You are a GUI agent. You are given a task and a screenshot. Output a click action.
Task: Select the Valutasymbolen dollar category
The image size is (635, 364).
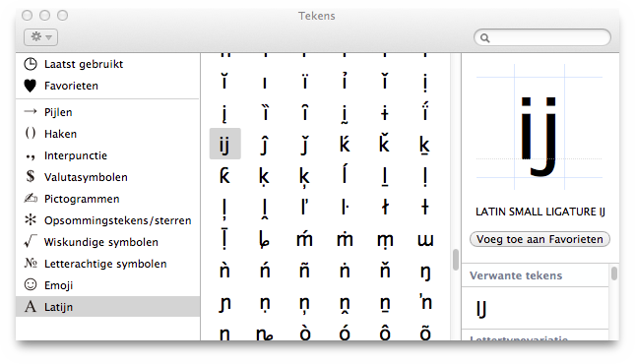(107, 177)
